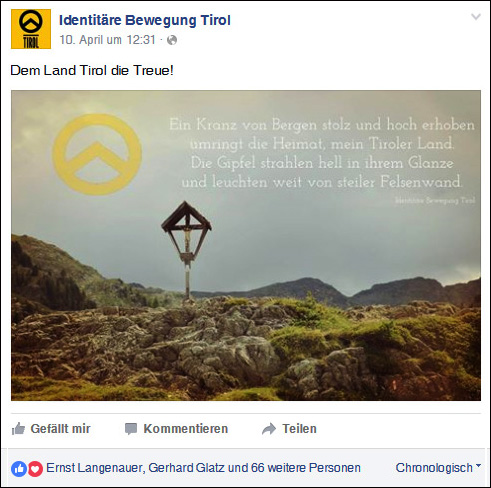Click the Kommentieren label
Image resolution: width=491 pixels, height=488 pixels.
186,429
